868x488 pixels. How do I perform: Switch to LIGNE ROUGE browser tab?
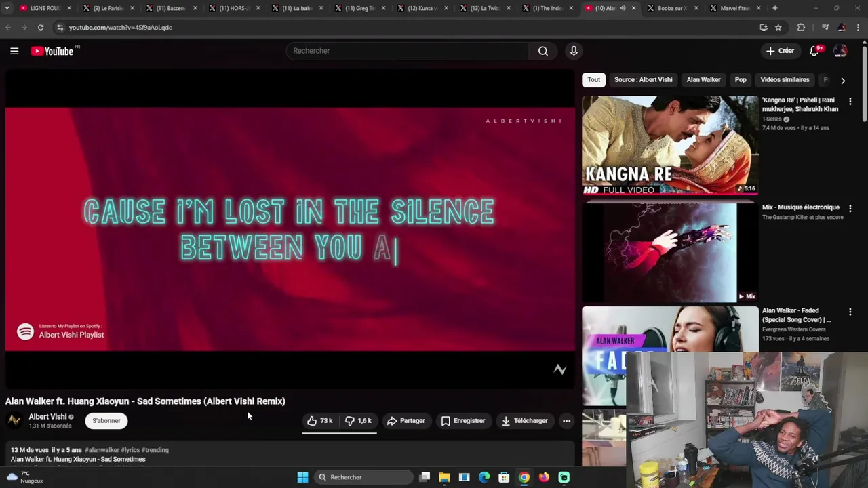coord(45,8)
